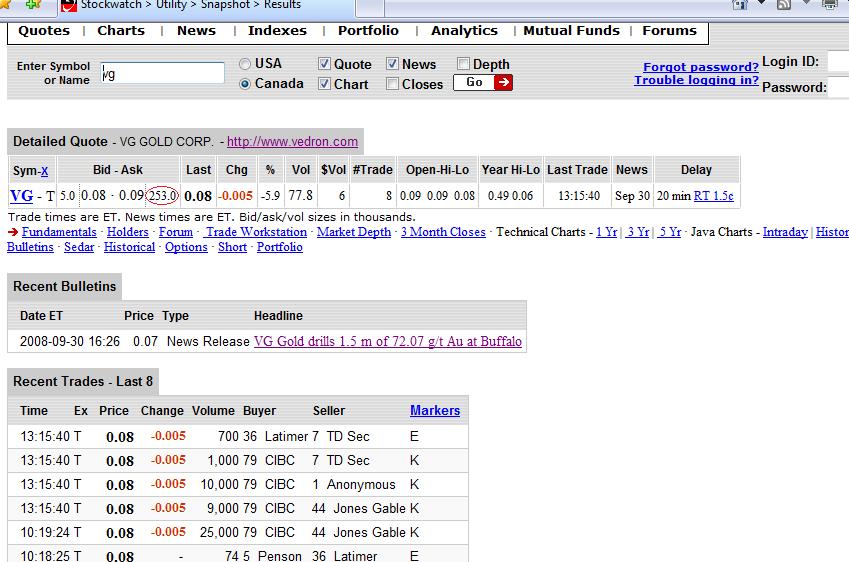This screenshot has width=849, height=562.
Task: Click the Trouble logging in link
Action: [696, 80]
